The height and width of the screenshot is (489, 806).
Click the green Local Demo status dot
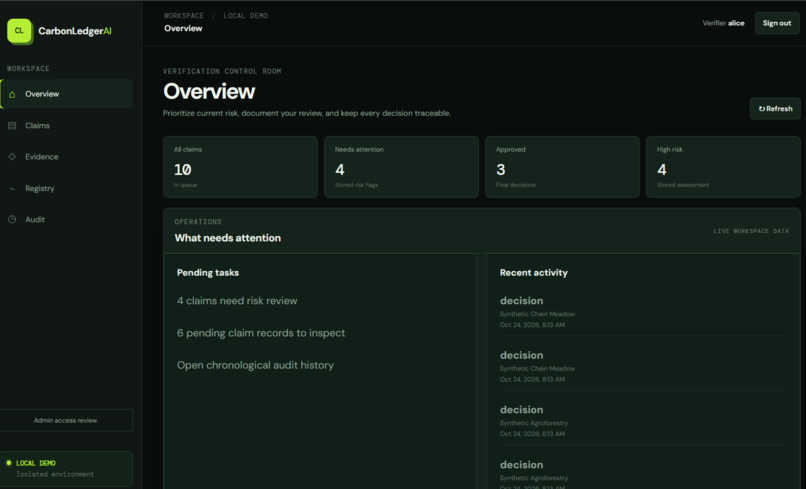tap(9, 463)
